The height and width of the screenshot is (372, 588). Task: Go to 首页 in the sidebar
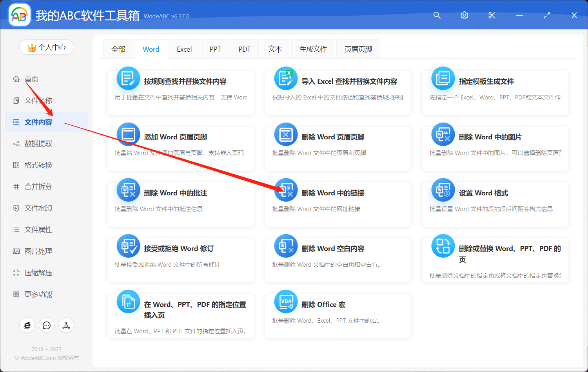coord(31,79)
